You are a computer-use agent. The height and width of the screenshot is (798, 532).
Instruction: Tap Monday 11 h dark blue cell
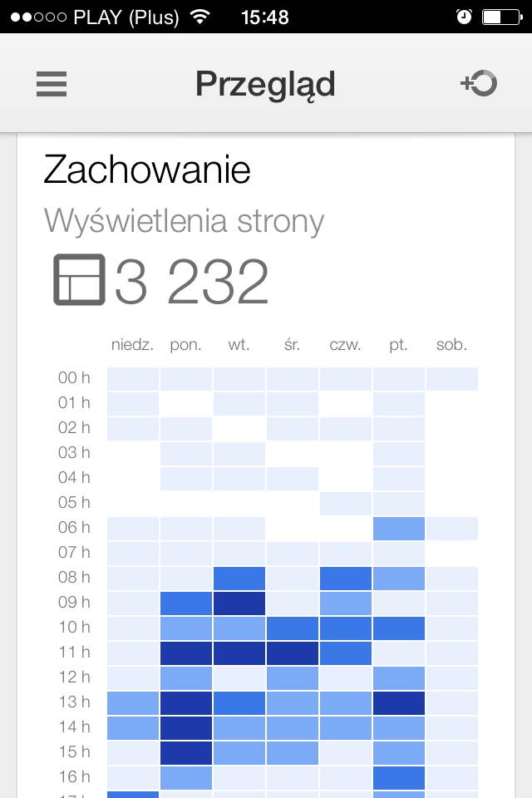(x=185, y=653)
